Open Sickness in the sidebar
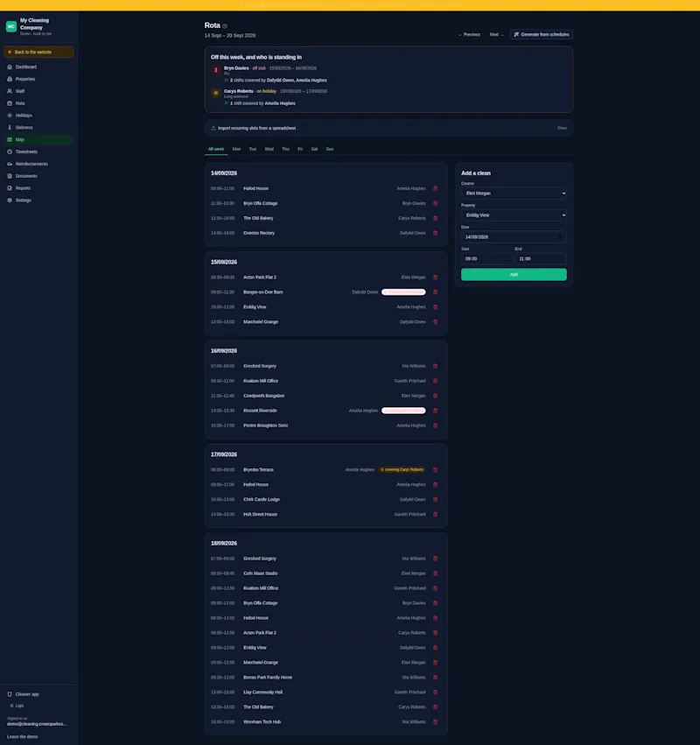This screenshot has height=745, width=700. [x=38, y=127]
